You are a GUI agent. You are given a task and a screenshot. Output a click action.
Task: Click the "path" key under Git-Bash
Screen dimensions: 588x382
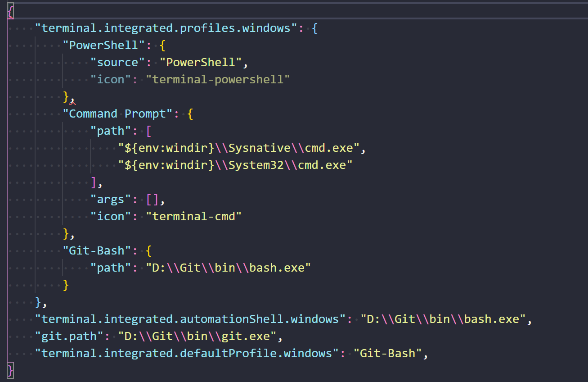tap(111, 268)
